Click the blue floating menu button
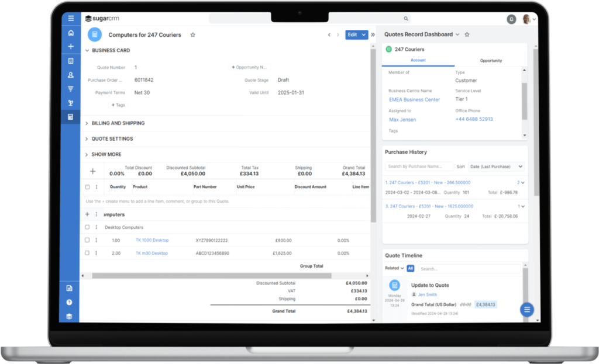Viewport: 599px width, 364px height. point(527,310)
